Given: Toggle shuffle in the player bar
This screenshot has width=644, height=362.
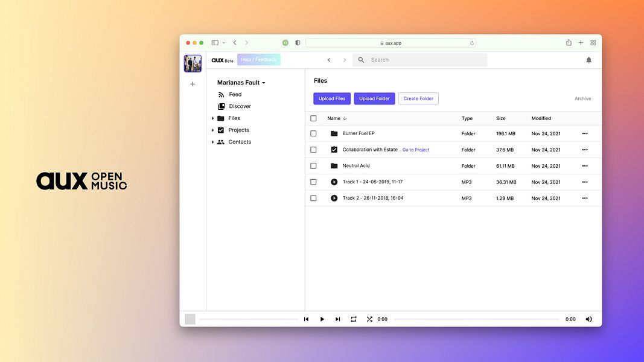Looking at the screenshot, I should (369, 319).
